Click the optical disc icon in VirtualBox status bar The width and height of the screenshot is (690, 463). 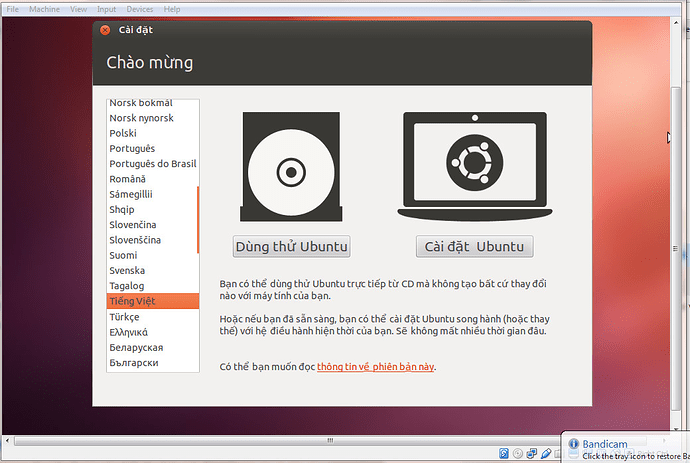click(x=518, y=453)
